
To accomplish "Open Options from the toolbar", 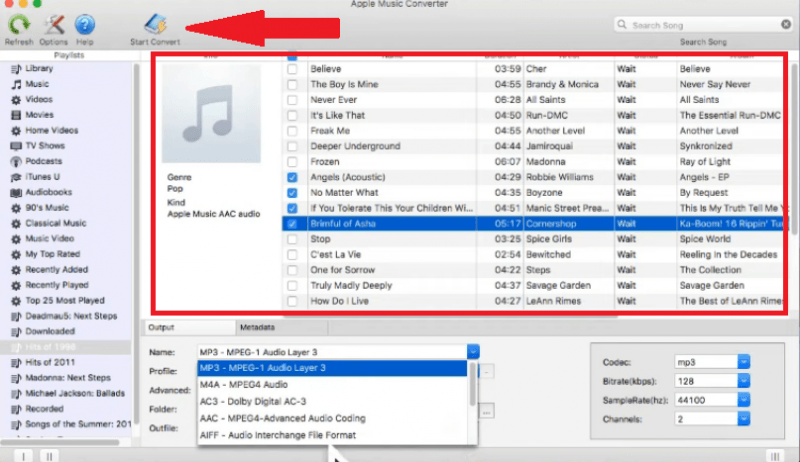I will click(x=54, y=25).
